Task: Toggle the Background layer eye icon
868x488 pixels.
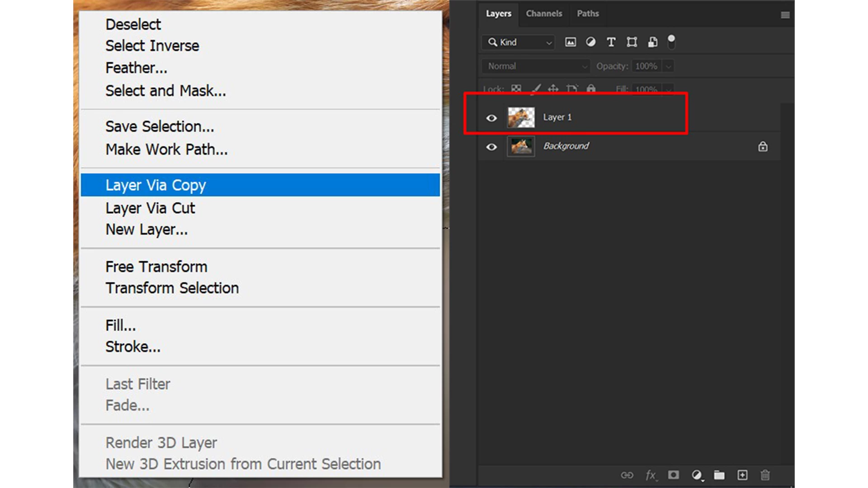Action: point(491,147)
